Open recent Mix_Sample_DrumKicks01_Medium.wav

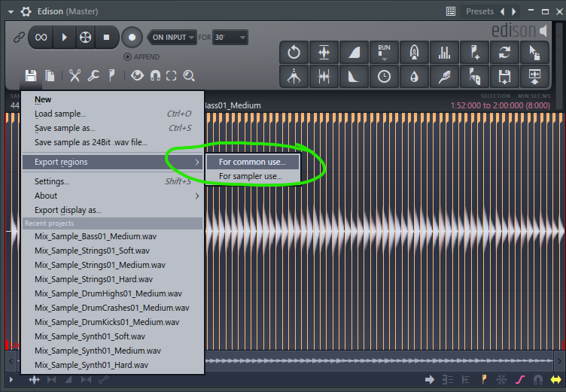pos(113,322)
